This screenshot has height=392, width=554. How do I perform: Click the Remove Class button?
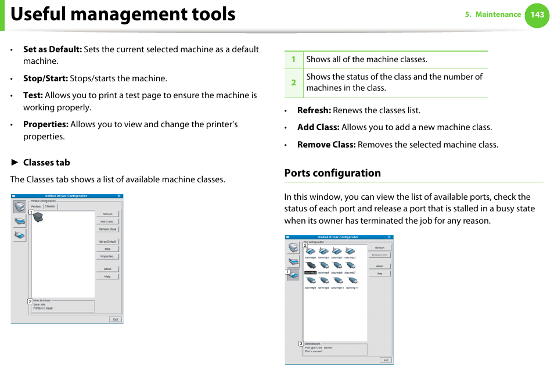107,229
